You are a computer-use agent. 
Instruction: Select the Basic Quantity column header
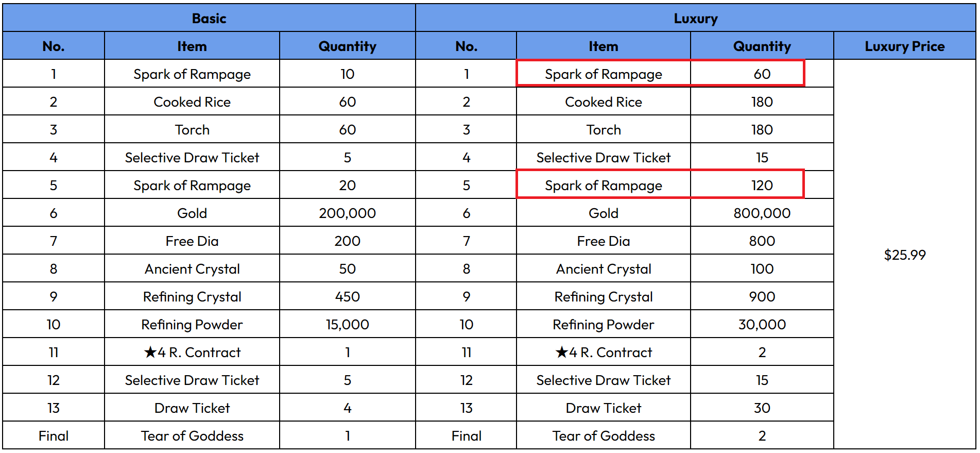pyautogui.click(x=347, y=46)
